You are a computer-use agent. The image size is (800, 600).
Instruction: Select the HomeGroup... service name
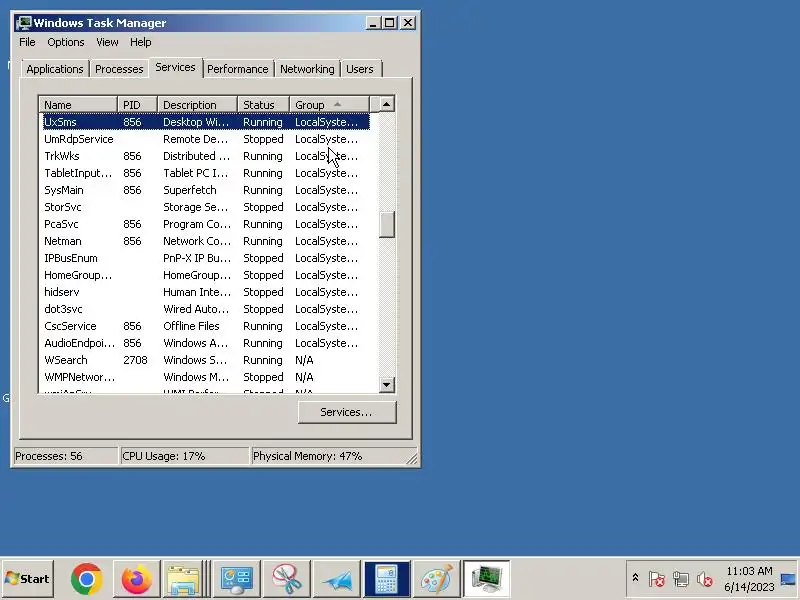78,275
